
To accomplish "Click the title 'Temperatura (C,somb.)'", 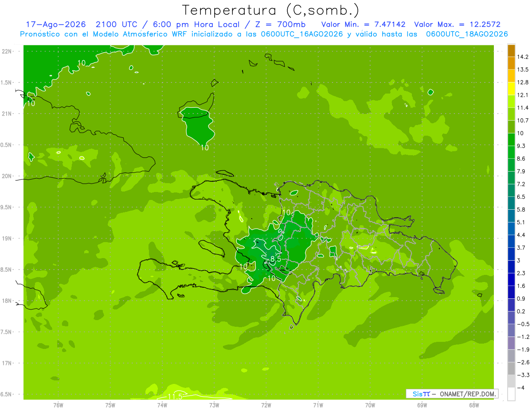I will (x=270, y=11).
